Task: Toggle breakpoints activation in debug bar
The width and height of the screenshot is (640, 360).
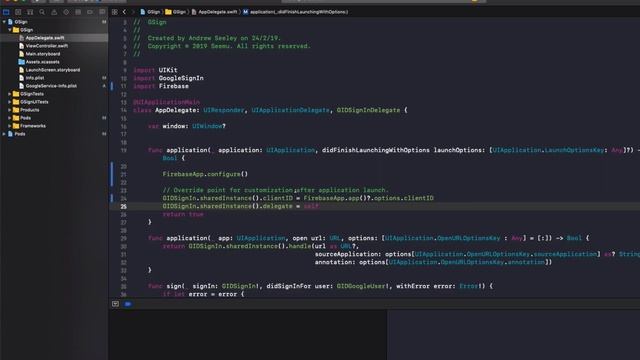Action: pyautogui.click(x=128, y=304)
